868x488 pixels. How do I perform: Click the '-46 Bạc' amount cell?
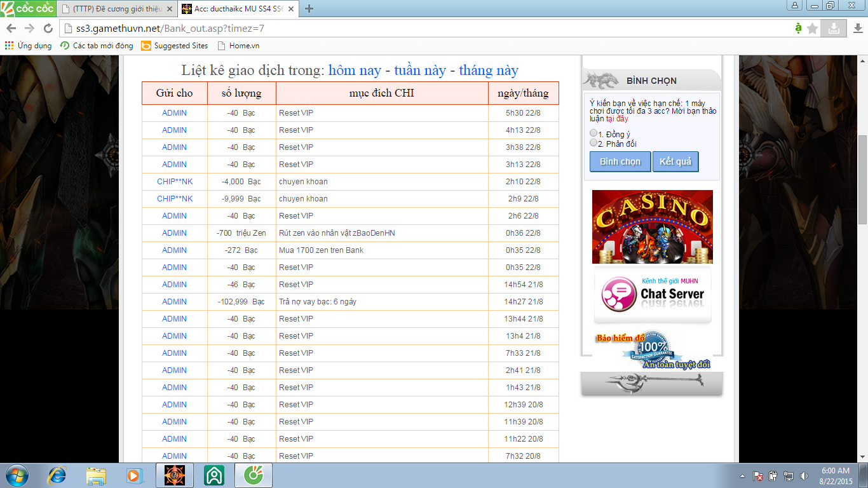[241, 285]
